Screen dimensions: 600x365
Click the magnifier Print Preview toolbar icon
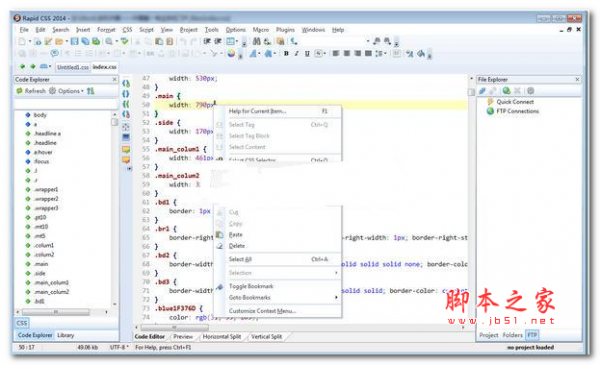coord(109,41)
